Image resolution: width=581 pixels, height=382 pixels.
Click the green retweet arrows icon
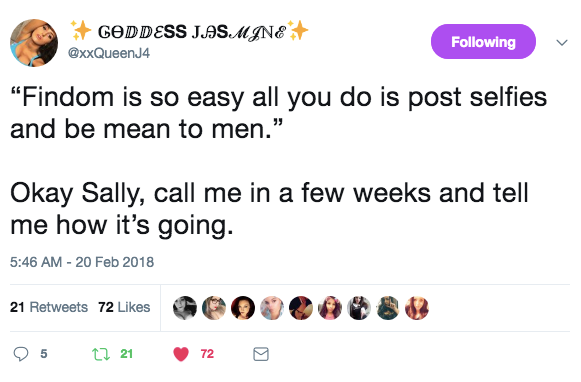click(x=101, y=354)
